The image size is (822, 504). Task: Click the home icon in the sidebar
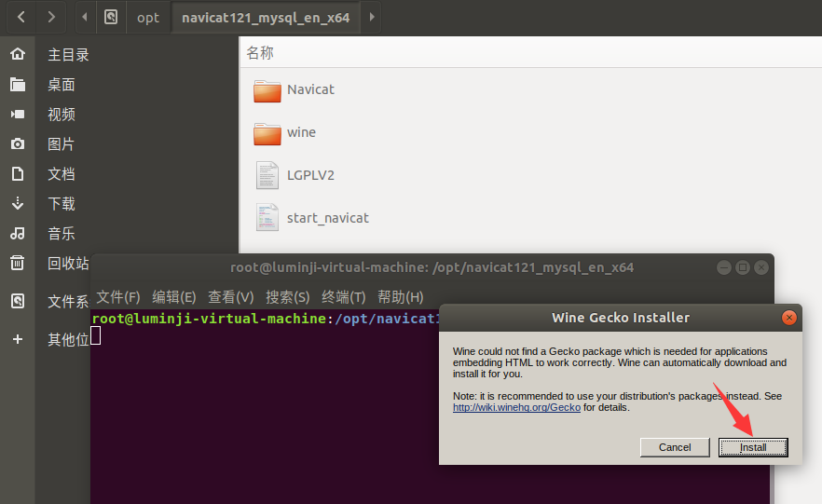click(x=18, y=54)
